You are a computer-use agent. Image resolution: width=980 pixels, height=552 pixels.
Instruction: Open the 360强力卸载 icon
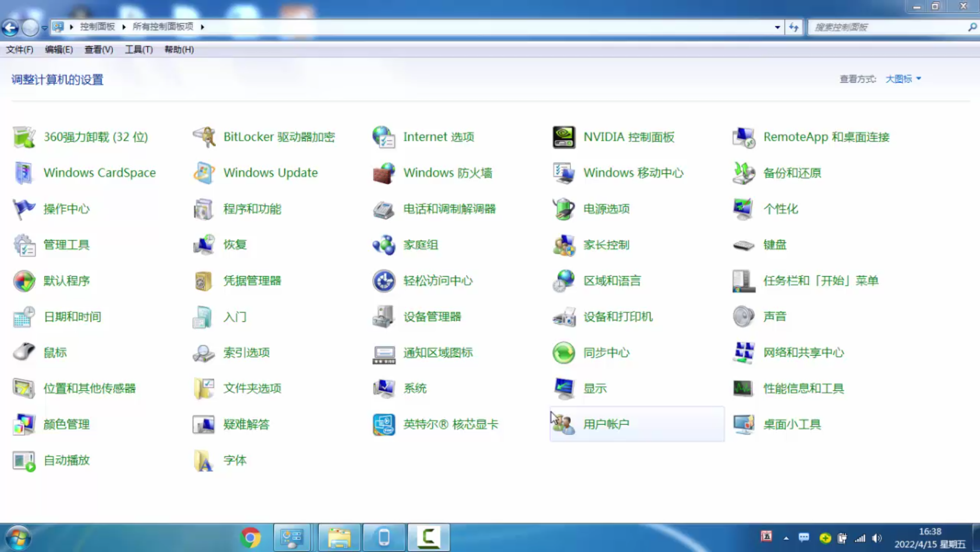[24, 137]
